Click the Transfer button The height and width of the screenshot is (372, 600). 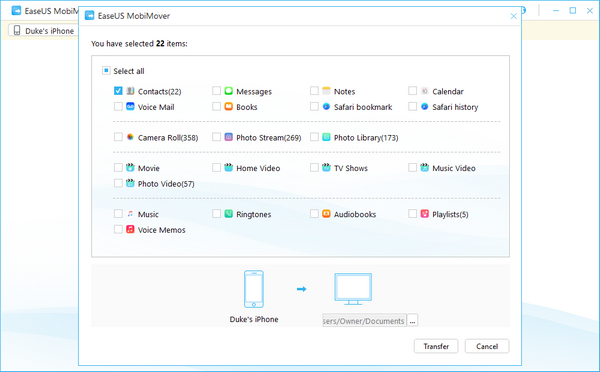436,346
